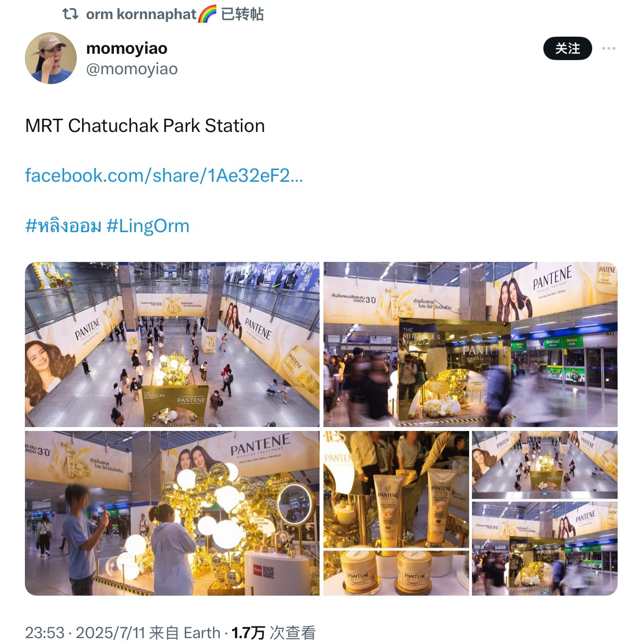The height and width of the screenshot is (644, 644).
Task: Open momoyiao's profile avatar
Action: tap(51, 58)
